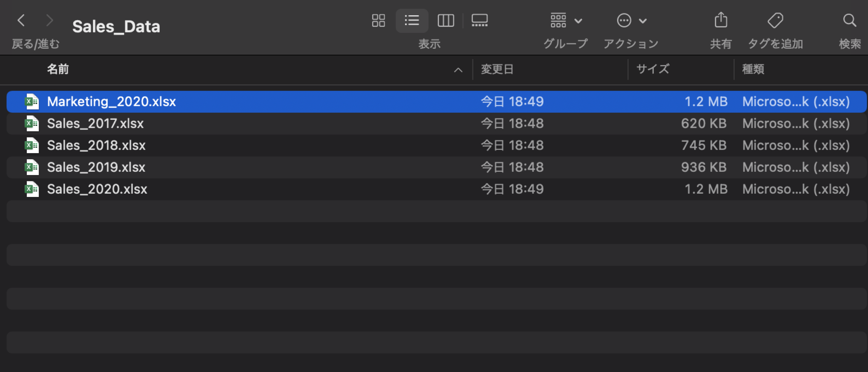Sort by Date Modified (変更日) column

point(497,69)
